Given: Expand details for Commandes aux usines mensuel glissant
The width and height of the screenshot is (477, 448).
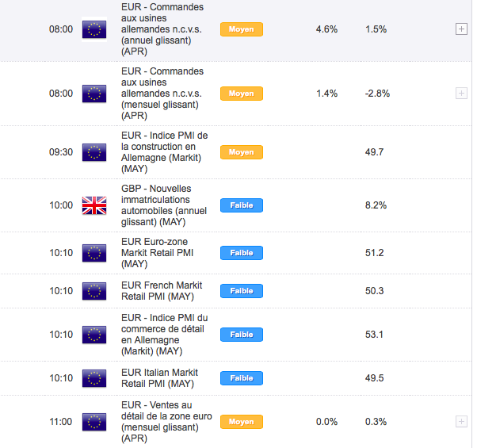Looking at the screenshot, I should pyautogui.click(x=461, y=94).
